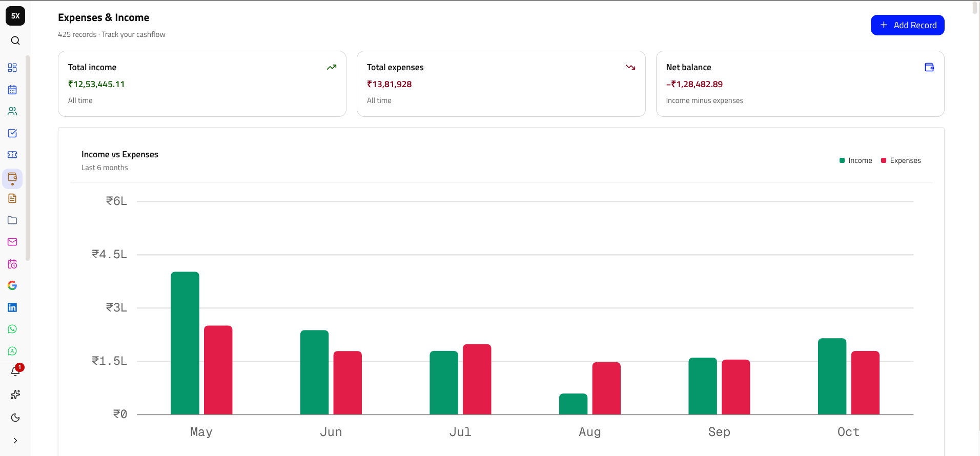Image resolution: width=980 pixels, height=456 pixels.
Task: Click the May income green bar
Action: (185, 343)
